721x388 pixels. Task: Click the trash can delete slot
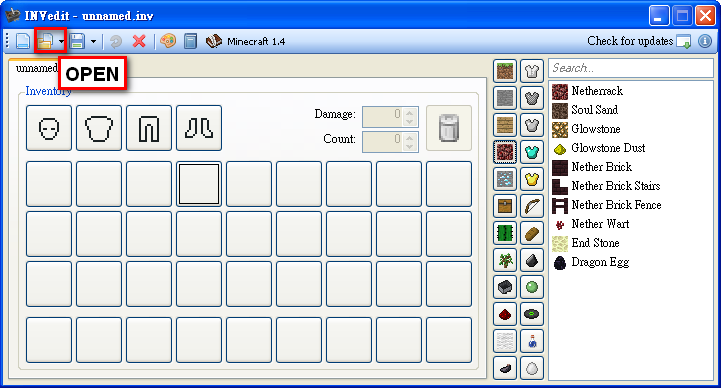(x=449, y=128)
